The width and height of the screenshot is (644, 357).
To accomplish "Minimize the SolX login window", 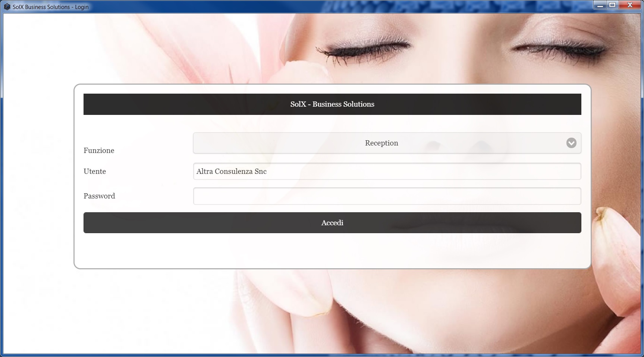I will click(x=600, y=5).
